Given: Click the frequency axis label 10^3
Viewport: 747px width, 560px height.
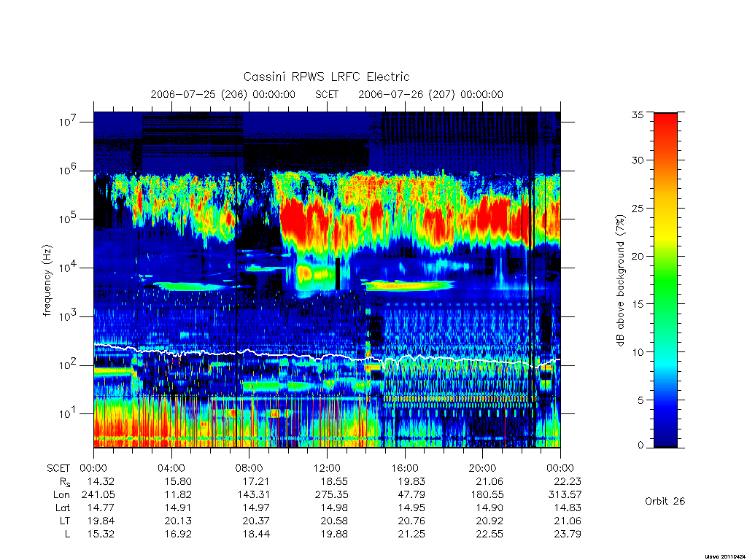Looking at the screenshot, I should tap(69, 316).
